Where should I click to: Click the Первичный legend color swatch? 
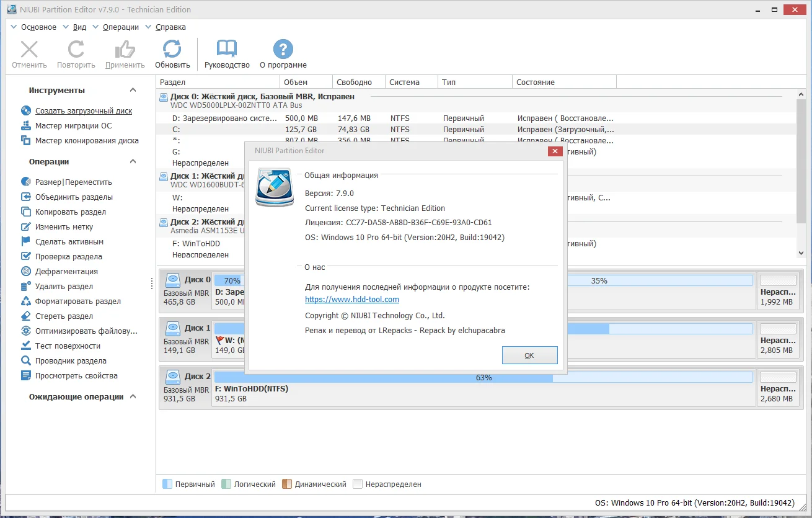coord(167,484)
